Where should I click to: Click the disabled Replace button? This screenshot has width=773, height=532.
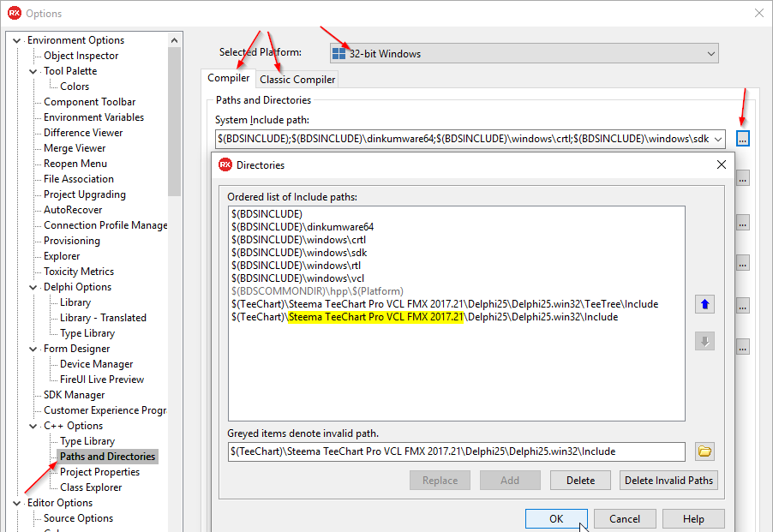pos(440,481)
